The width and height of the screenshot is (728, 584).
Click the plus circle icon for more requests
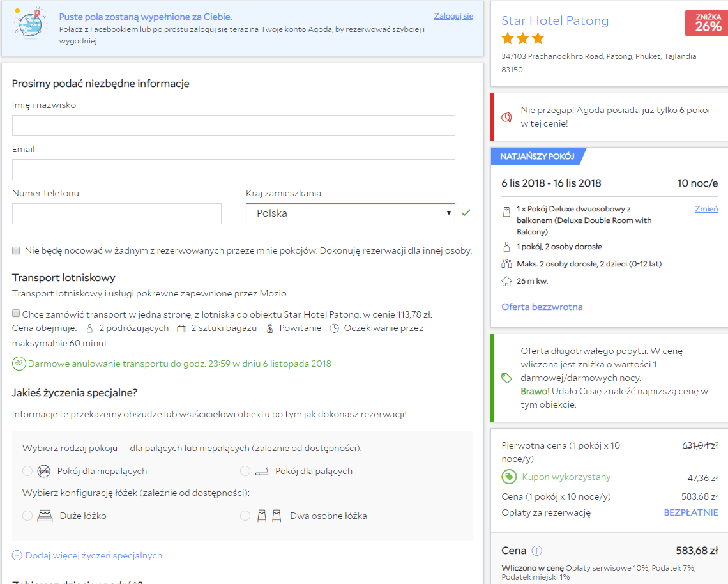pos(17,555)
